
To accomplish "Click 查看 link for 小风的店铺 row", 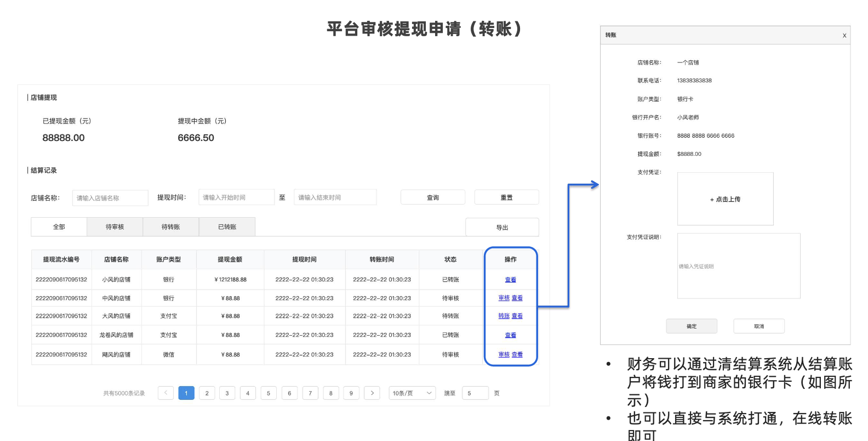I will 511,280.
